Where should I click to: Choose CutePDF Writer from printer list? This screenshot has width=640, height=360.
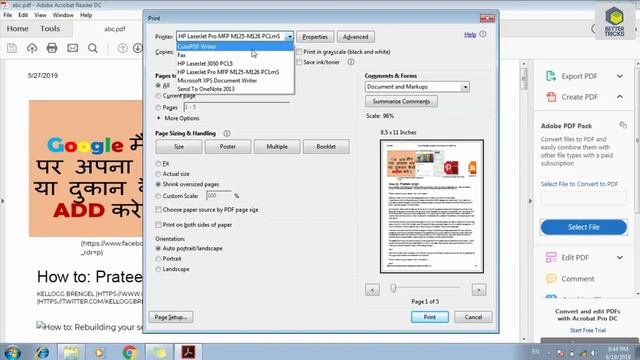click(235, 47)
